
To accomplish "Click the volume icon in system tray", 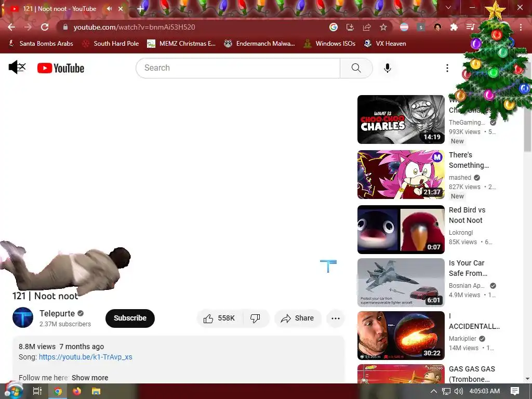I will coord(459,391).
